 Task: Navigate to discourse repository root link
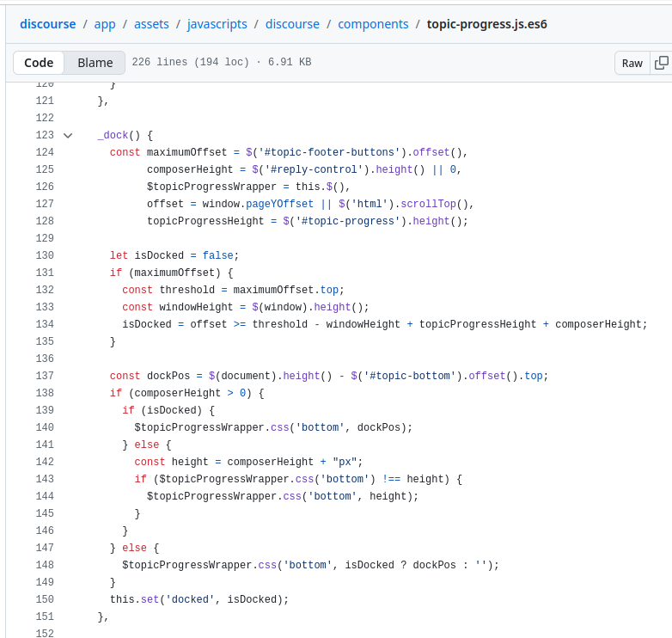coord(47,24)
